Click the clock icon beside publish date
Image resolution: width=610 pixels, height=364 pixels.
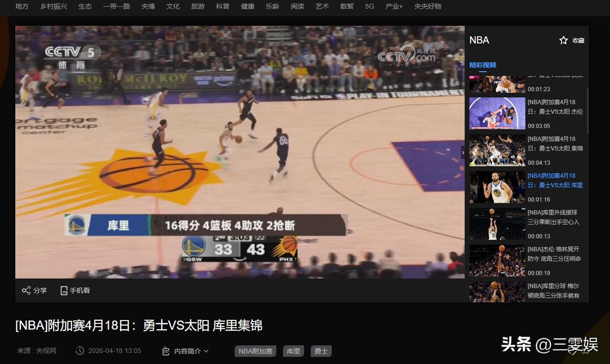click(x=80, y=351)
